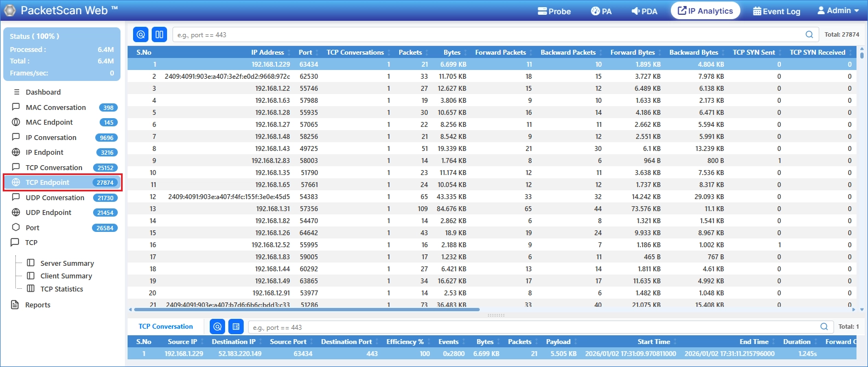Click the top table vertical scrollbar
The height and width of the screenshot is (367, 868).
tap(862, 55)
